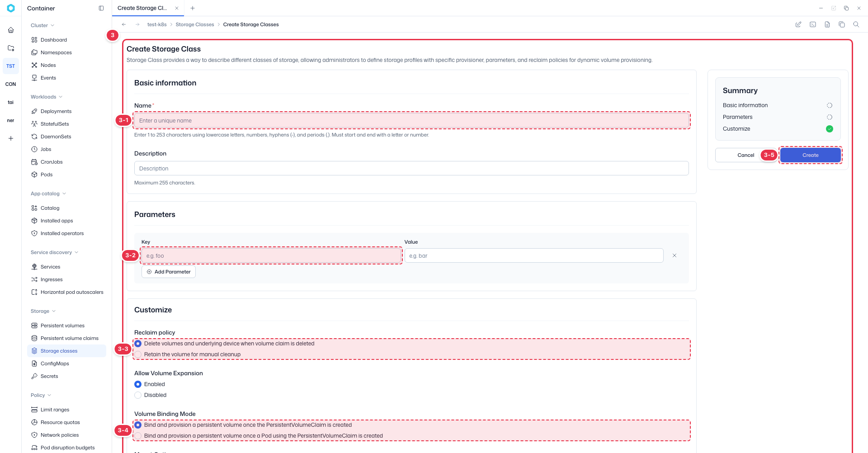Viewport: 868px width, 453px height.
Task: Click the plus icon in the left rail
Action: tap(11, 138)
